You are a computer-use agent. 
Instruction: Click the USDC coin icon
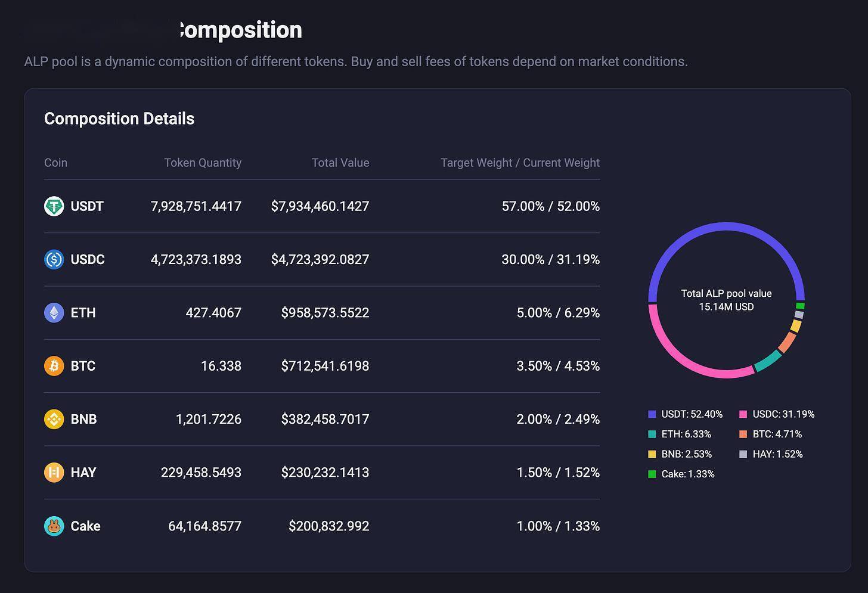tap(54, 259)
